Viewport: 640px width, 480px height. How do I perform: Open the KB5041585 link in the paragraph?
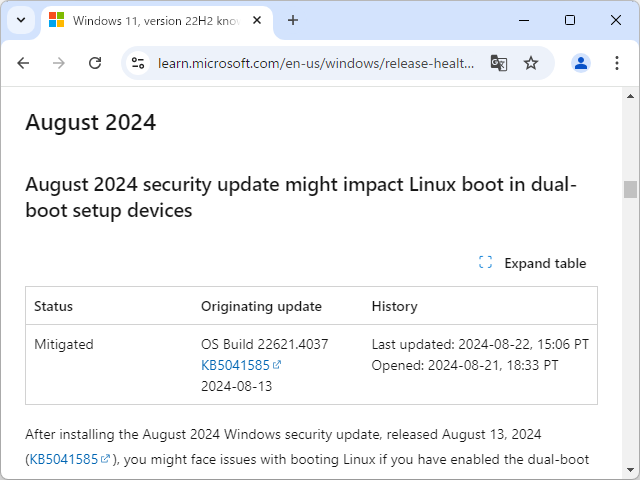pos(64,459)
